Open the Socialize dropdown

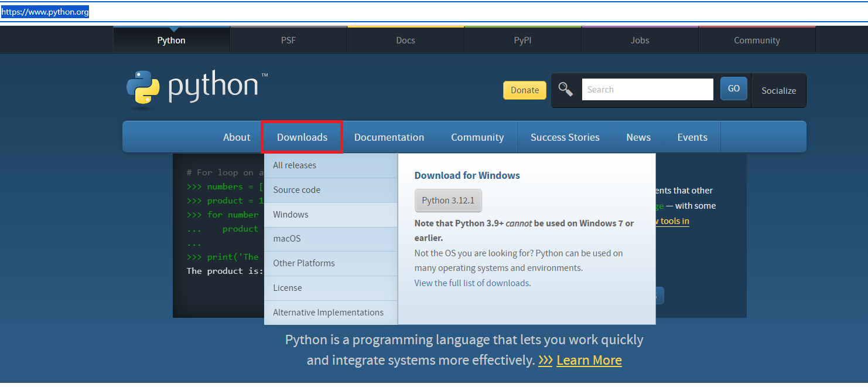[x=778, y=90]
